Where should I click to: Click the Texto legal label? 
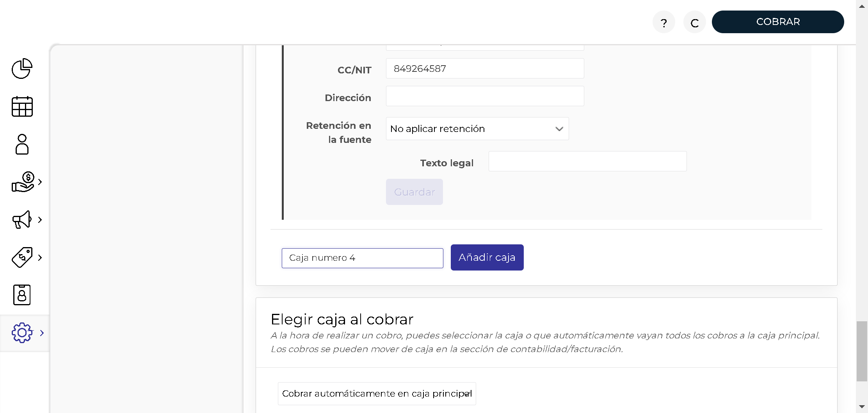tap(446, 163)
